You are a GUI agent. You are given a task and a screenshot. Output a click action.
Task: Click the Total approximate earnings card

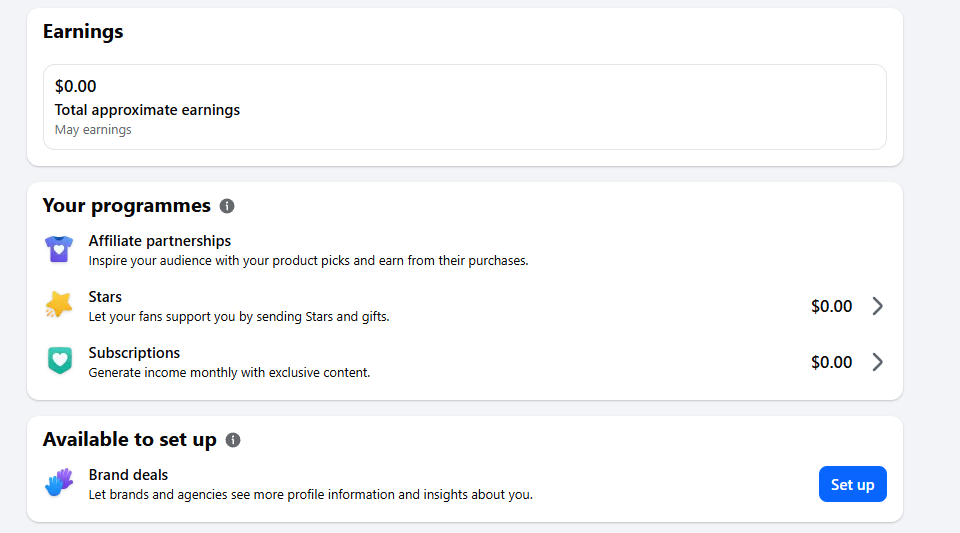(465, 107)
